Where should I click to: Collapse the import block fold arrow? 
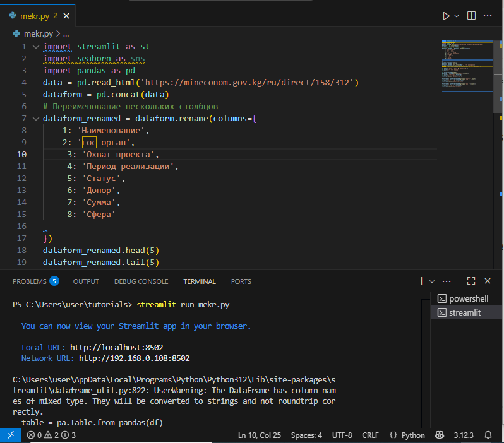(35, 47)
